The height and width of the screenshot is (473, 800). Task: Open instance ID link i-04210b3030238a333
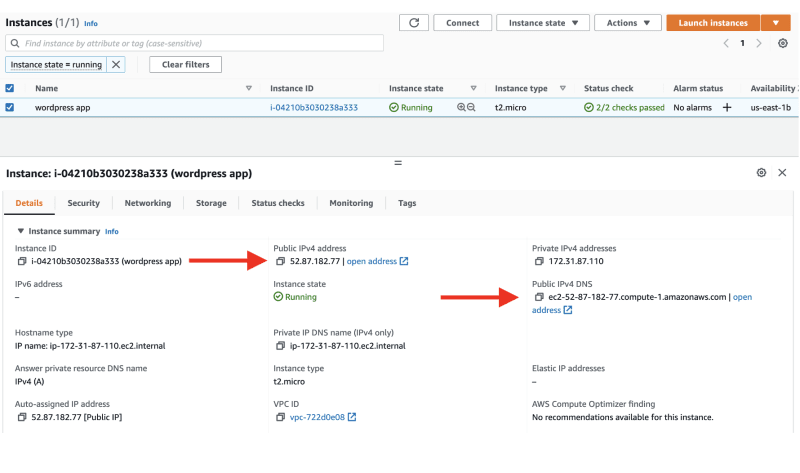coord(314,108)
